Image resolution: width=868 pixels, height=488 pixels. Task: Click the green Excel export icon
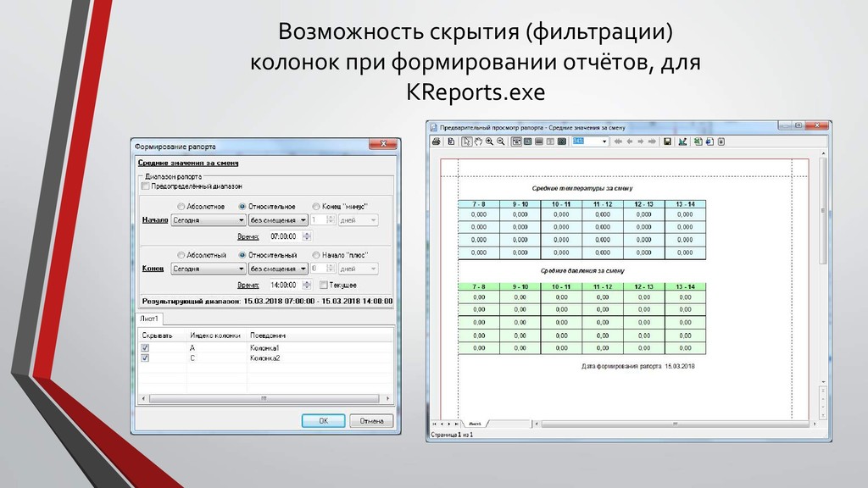[698, 141]
